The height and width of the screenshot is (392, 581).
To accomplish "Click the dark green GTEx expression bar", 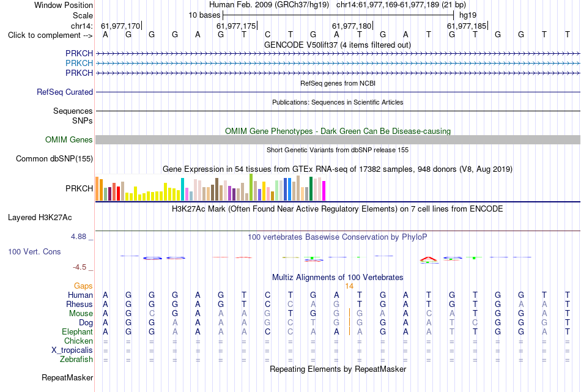I will tap(311, 189).
